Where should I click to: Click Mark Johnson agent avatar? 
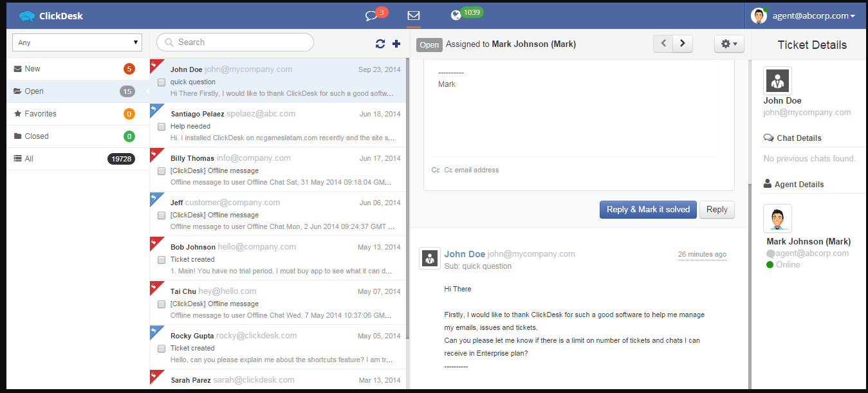777,219
